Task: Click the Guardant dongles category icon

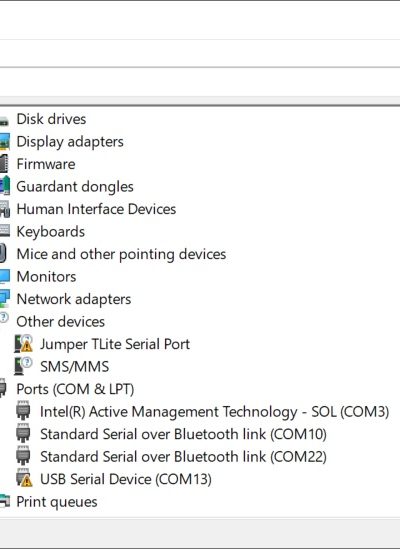Action: pyautogui.click(x=5, y=186)
